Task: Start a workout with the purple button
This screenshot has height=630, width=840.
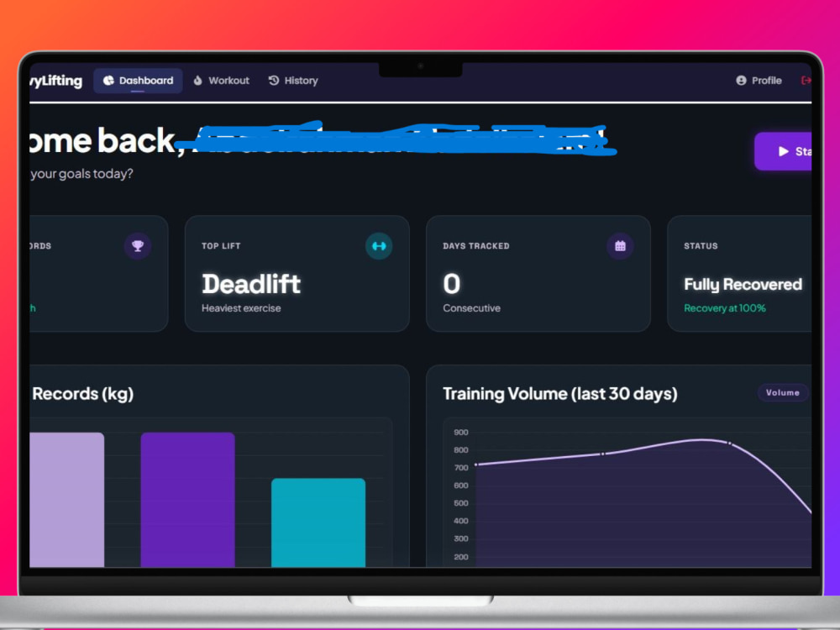Action: point(783,151)
